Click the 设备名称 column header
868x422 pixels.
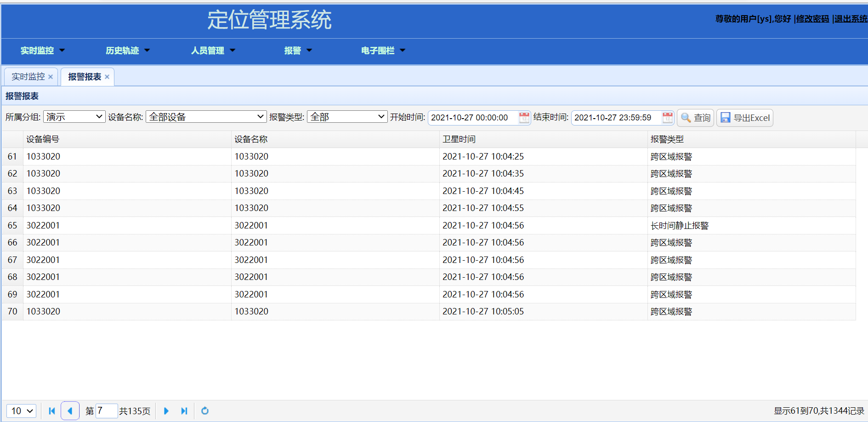[335, 139]
